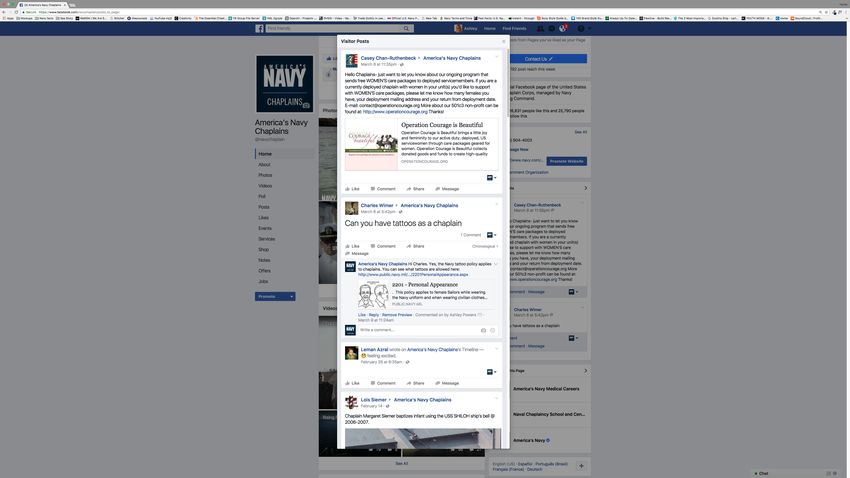Share Charles Wimer's tattoo post

tap(415, 247)
